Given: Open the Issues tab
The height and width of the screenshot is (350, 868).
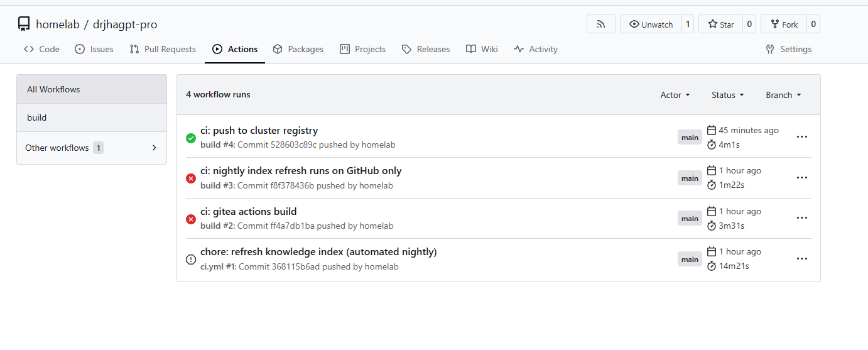Looking at the screenshot, I should [94, 49].
